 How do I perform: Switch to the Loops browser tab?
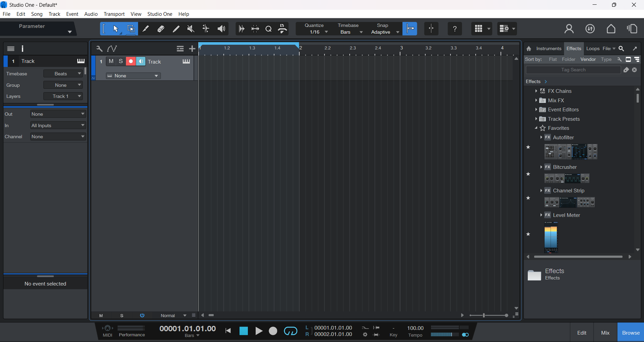tap(593, 49)
